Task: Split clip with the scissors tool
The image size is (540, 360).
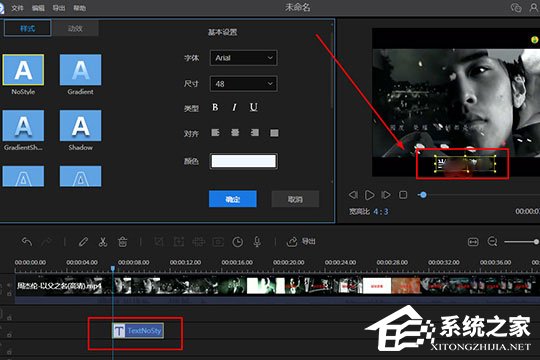Action: point(103,241)
